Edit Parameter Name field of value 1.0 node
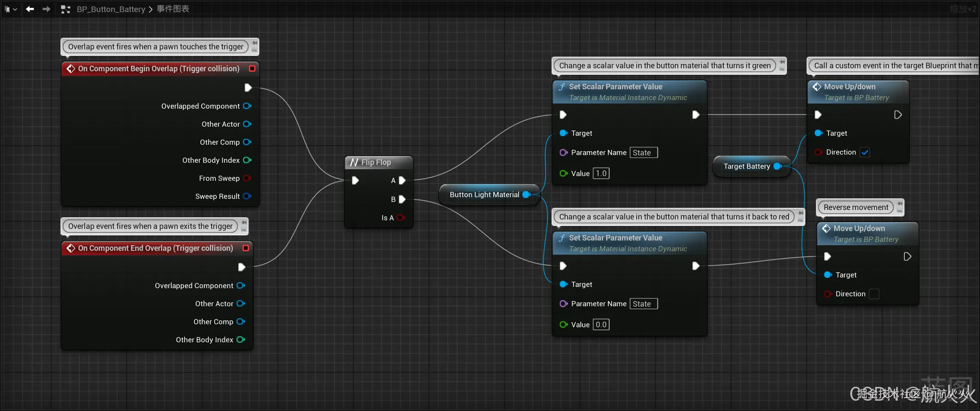980x411 pixels. tap(643, 152)
